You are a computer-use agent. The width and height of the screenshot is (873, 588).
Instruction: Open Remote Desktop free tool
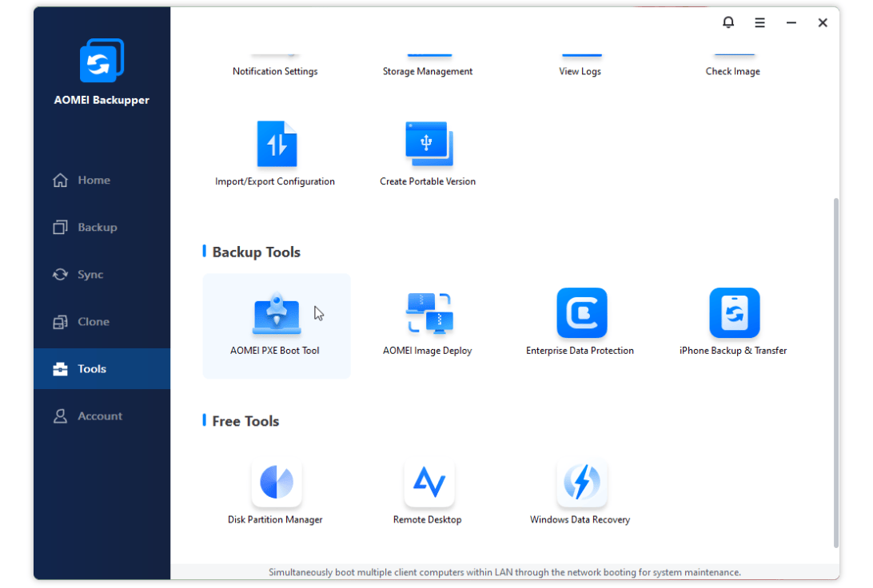[x=428, y=493]
